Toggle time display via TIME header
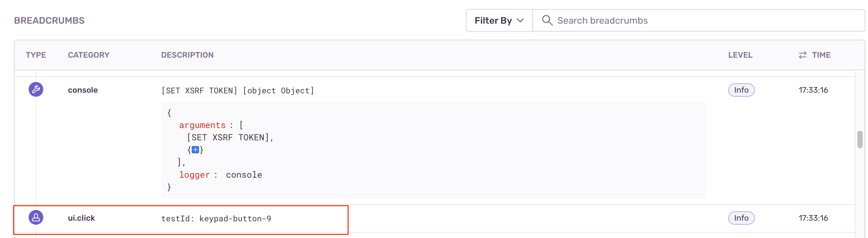The image size is (868, 238). coord(821,55)
